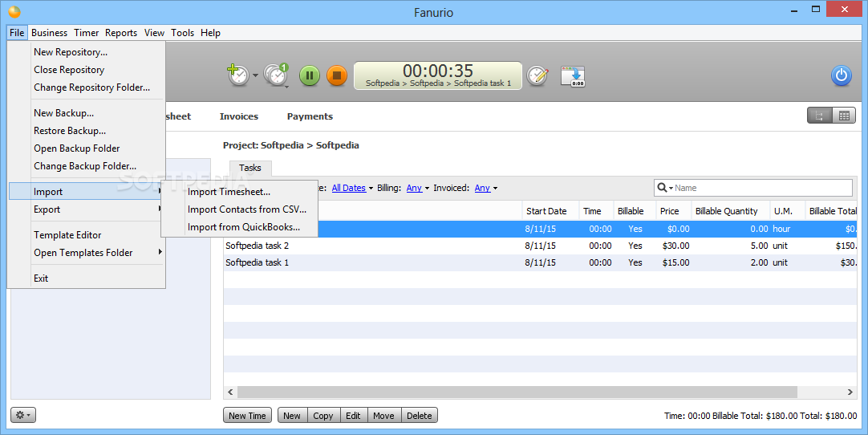
Task: Click the Edit button
Action: coord(353,416)
